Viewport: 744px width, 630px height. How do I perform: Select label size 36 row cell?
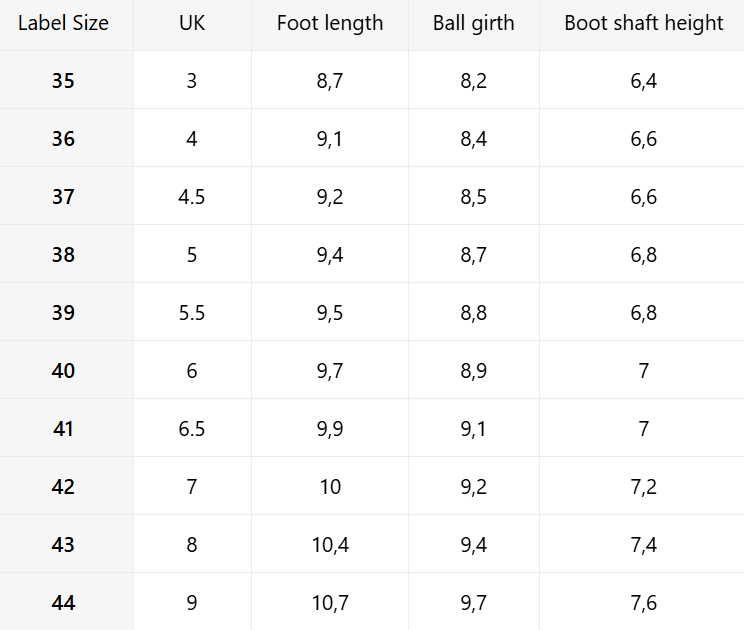[63, 139]
